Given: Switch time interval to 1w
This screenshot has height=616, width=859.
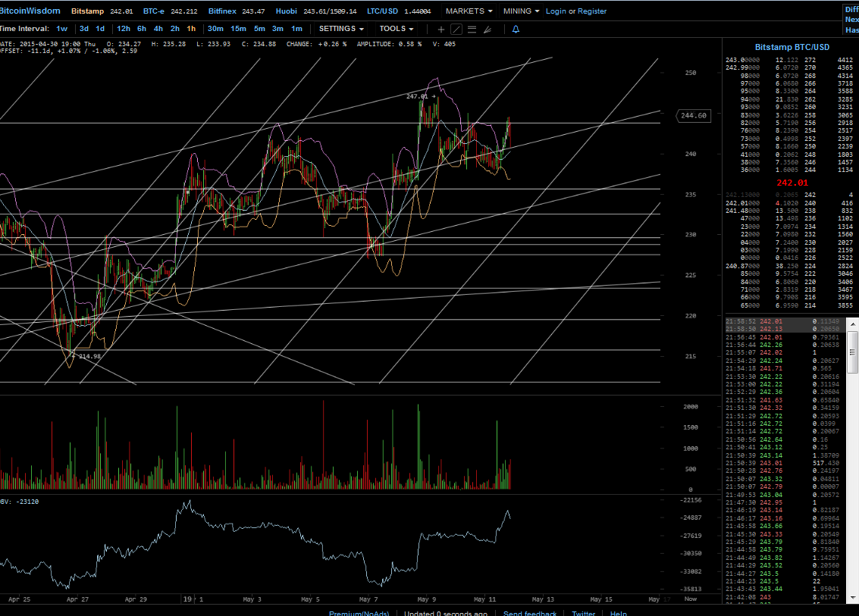Looking at the screenshot, I should [x=62, y=29].
